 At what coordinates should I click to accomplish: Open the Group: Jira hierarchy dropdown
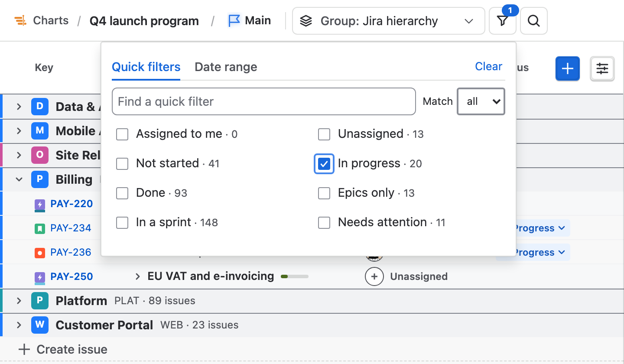389,21
